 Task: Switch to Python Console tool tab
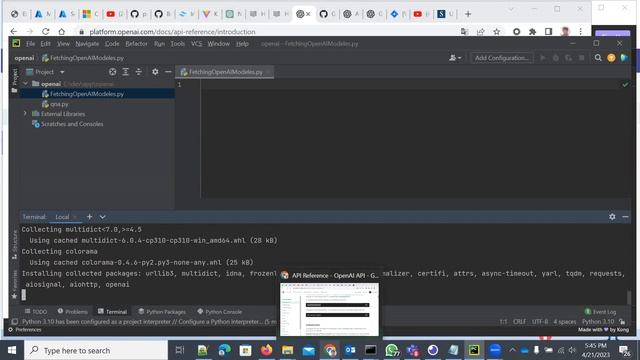point(220,312)
